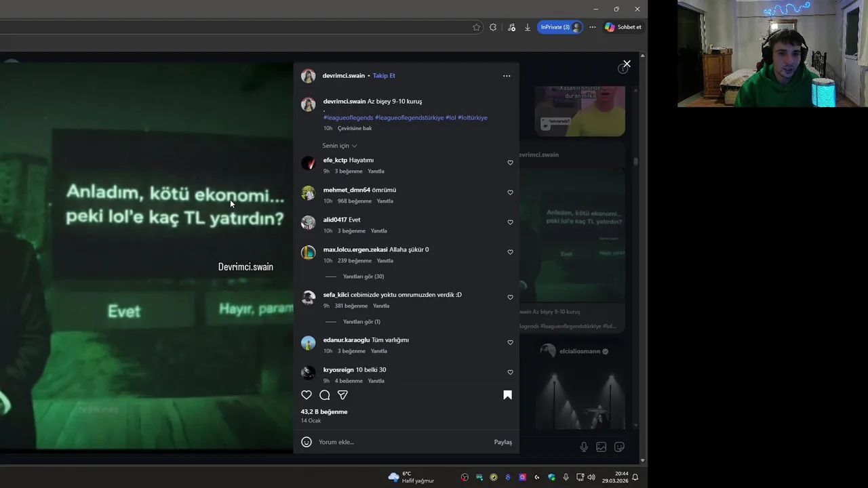This screenshot has width=868, height=488.
Task: Open InPrivate (3) profile button
Action: point(560,27)
